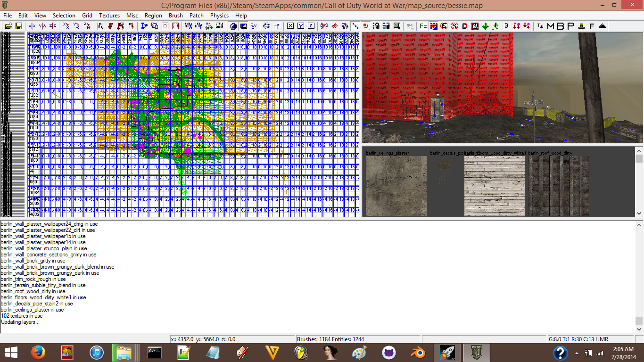Click the red D toolbar icon
Screen dimensions: 644x362
pos(465,26)
